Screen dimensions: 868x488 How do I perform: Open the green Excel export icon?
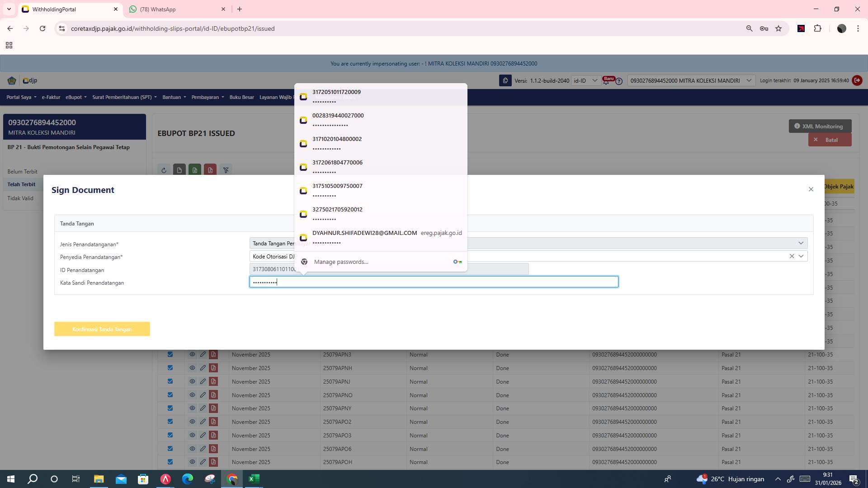[x=195, y=170]
